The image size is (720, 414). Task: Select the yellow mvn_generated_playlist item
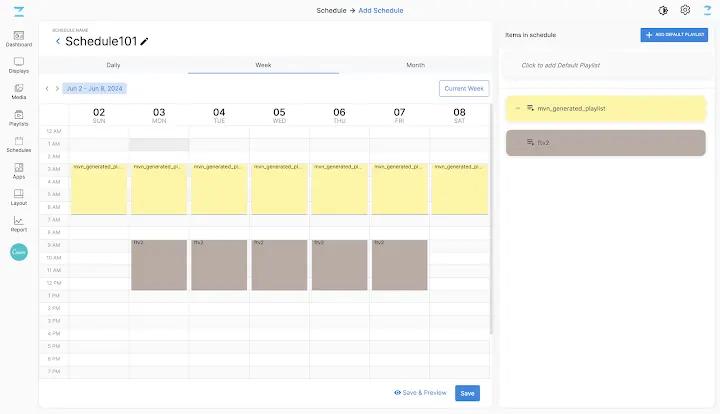[606, 108]
